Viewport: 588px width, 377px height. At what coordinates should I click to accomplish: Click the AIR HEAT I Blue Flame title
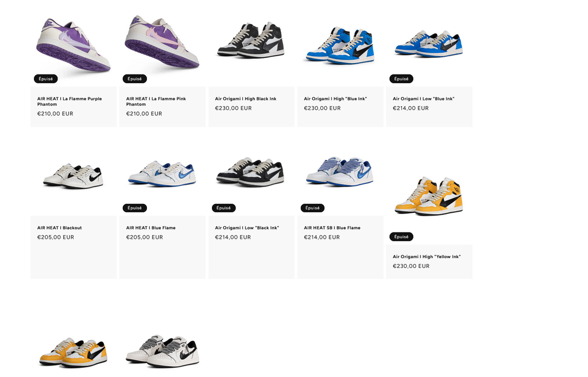151,228
